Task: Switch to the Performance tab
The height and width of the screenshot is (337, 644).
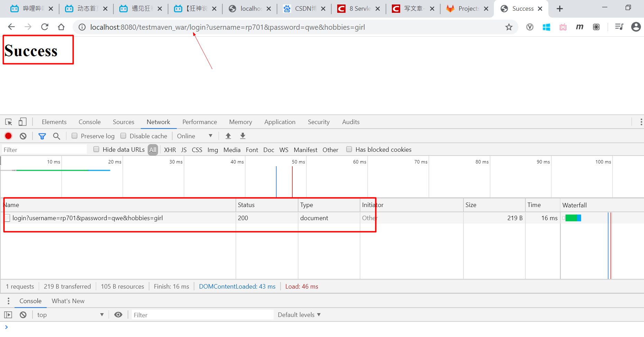Action: (x=200, y=122)
